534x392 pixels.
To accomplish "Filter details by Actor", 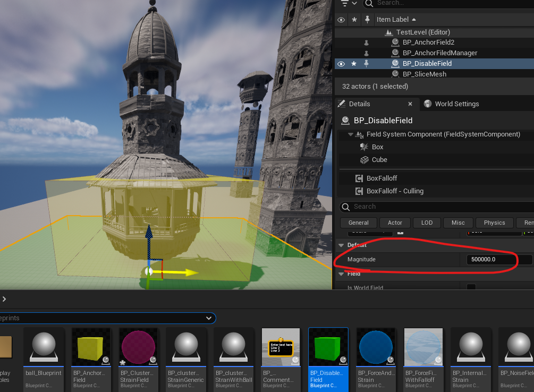I will pos(395,223).
